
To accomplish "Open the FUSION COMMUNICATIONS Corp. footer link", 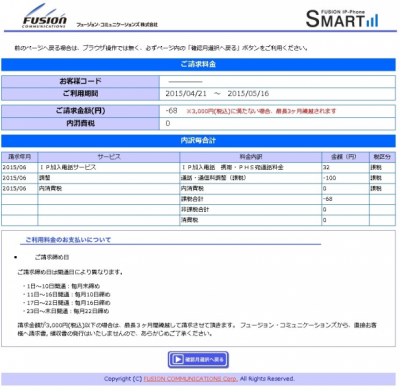I will [190, 379].
